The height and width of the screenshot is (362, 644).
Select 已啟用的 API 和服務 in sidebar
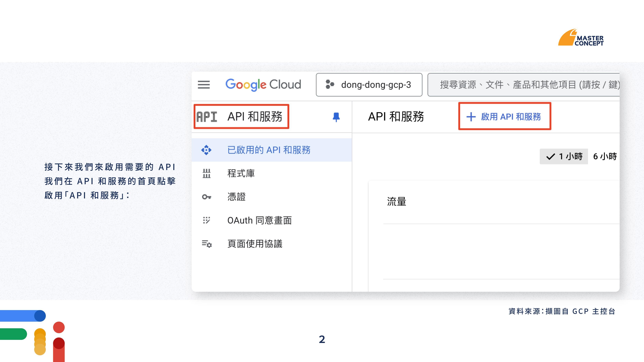coord(272,150)
